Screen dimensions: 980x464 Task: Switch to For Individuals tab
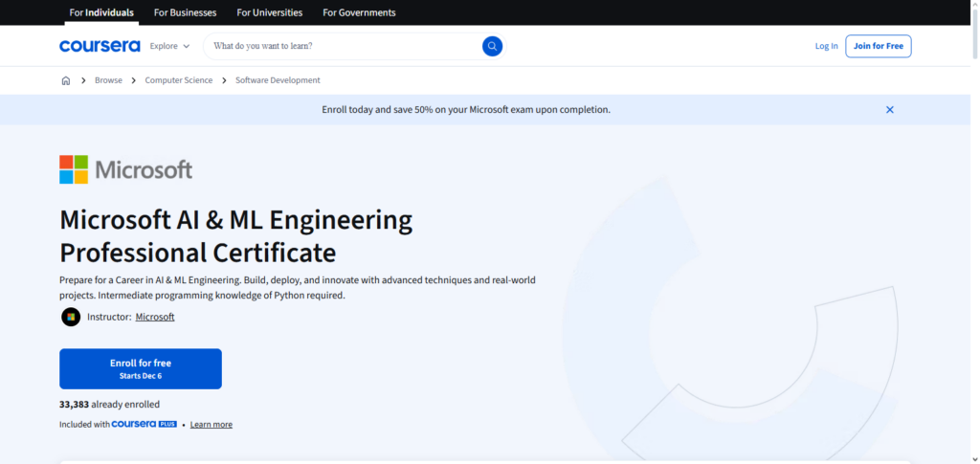[101, 12]
